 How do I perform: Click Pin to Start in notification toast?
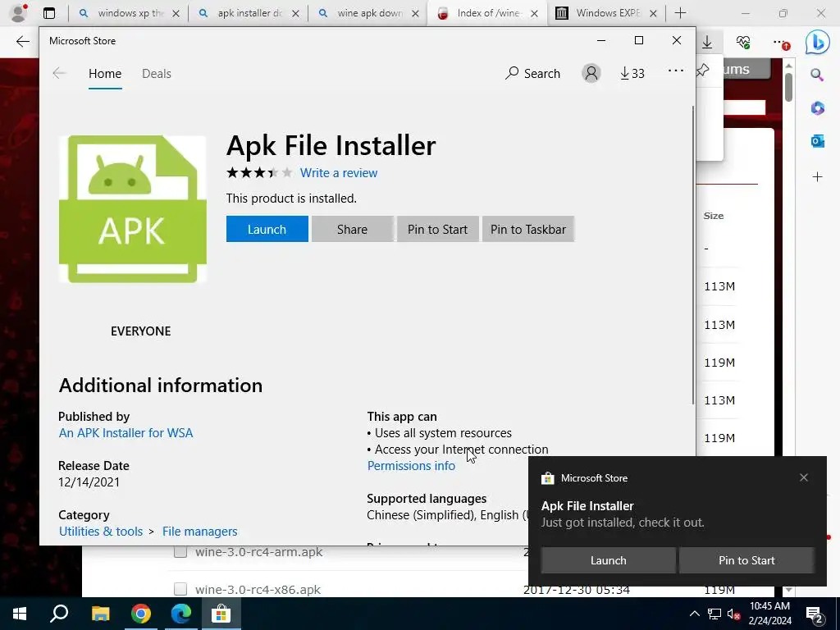[x=746, y=560]
